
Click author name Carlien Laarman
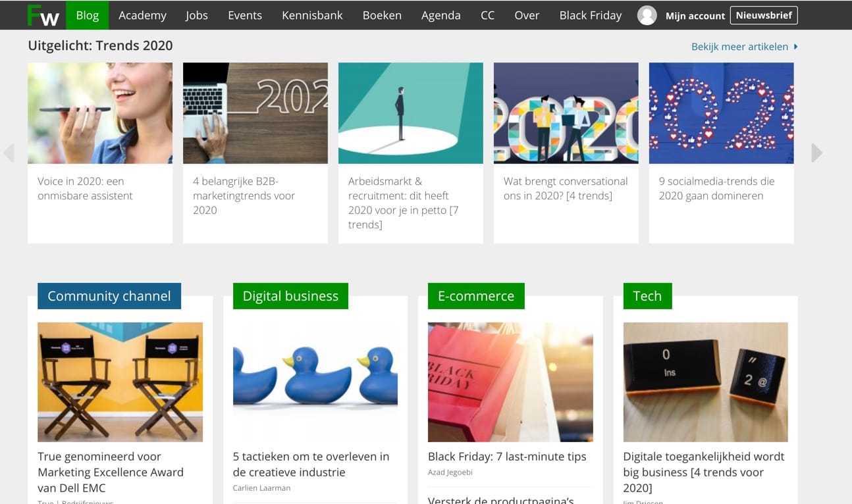[x=261, y=488]
